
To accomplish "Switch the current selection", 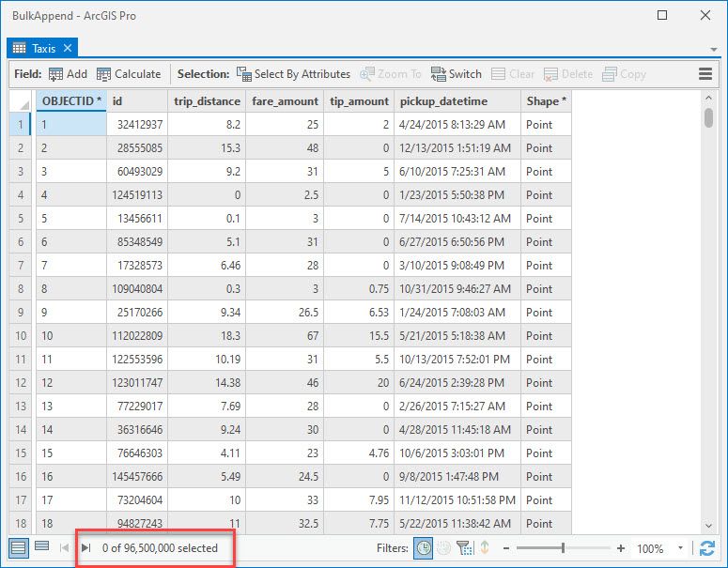I will pyautogui.click(x=456, y=74).
